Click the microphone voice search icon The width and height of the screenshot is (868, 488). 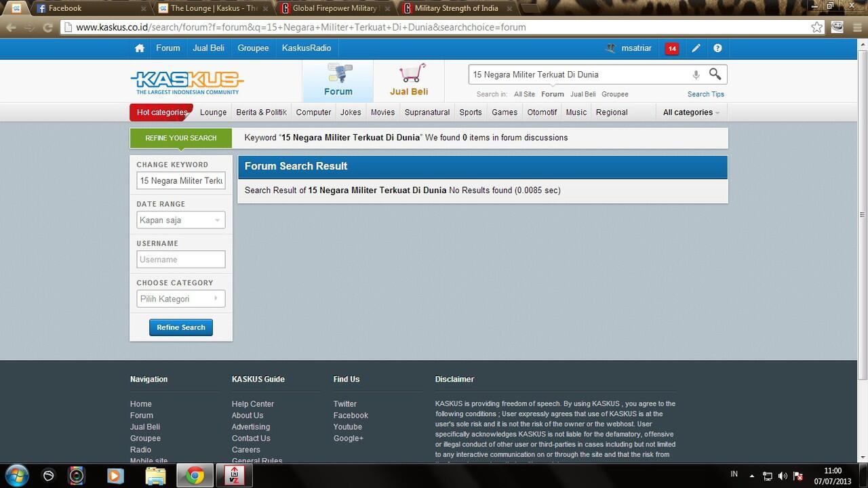coord(696,75)
